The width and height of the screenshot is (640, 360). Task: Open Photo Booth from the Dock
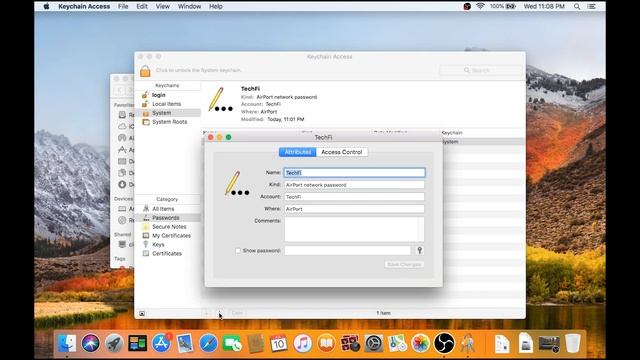[x=350, y=343]
